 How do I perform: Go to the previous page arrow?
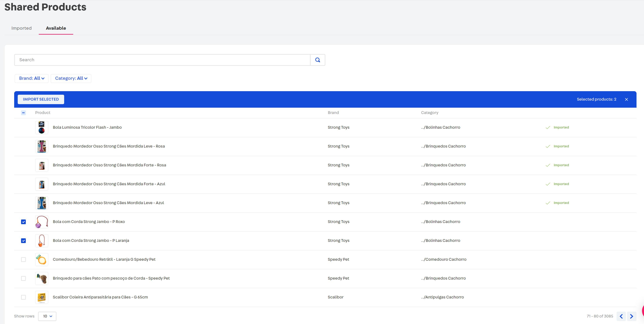tap(621, 316)
